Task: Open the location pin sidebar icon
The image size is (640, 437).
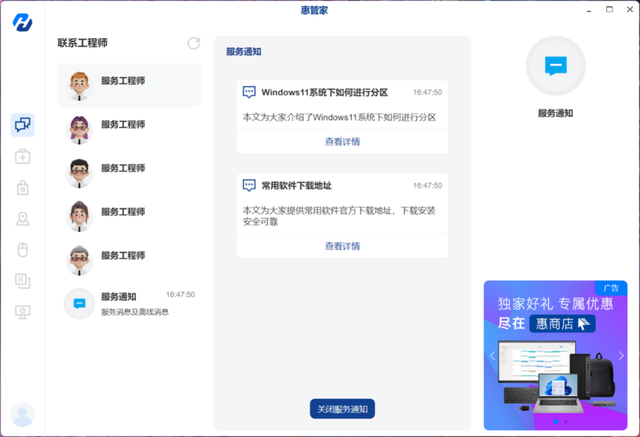Action: (22, 219)
